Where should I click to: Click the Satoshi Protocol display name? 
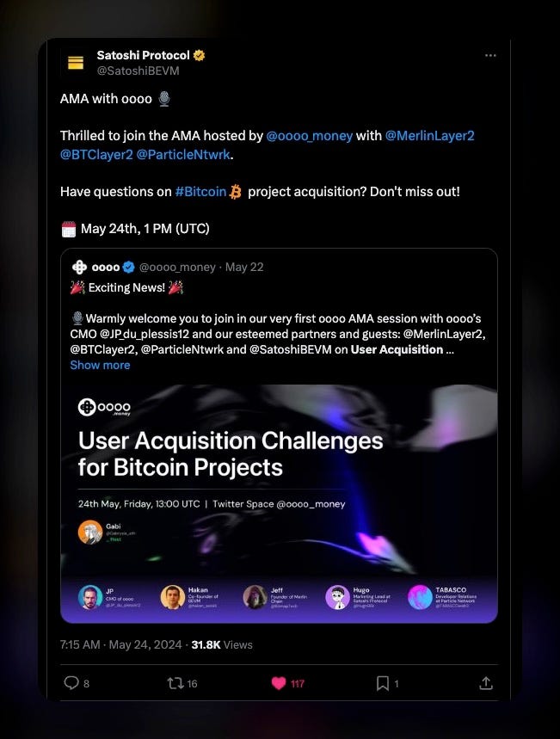(144, 55)
